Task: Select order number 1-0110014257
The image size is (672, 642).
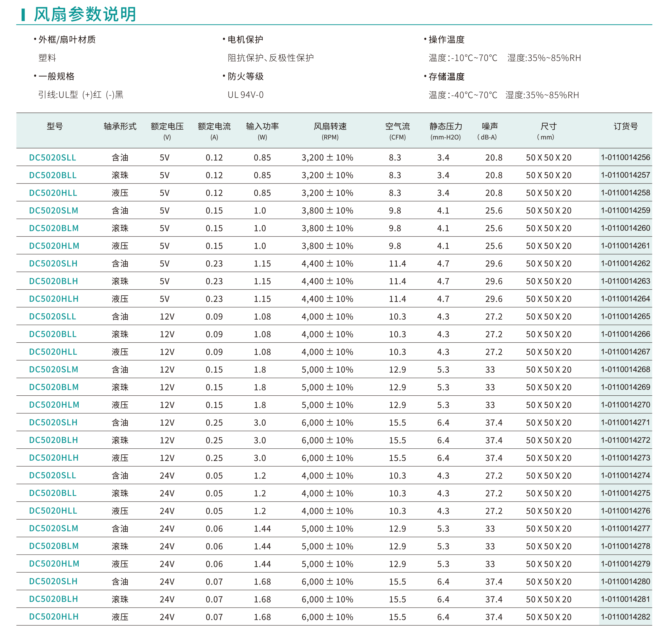Action: point(625,175)
